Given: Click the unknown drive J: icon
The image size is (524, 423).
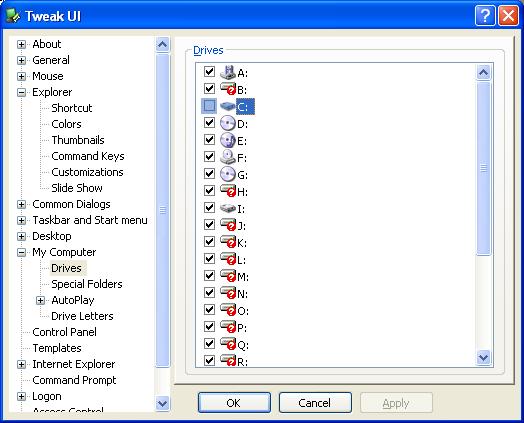Looking at the screenshot, I should (228, 225).
